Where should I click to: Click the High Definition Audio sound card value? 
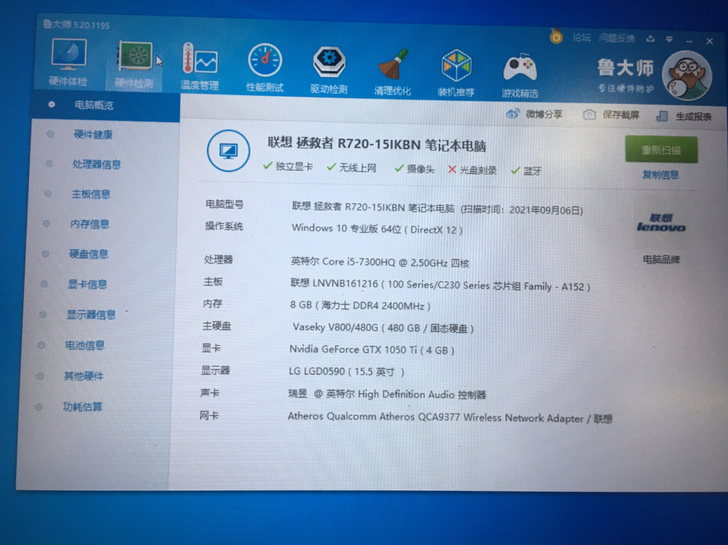(387, 395)
